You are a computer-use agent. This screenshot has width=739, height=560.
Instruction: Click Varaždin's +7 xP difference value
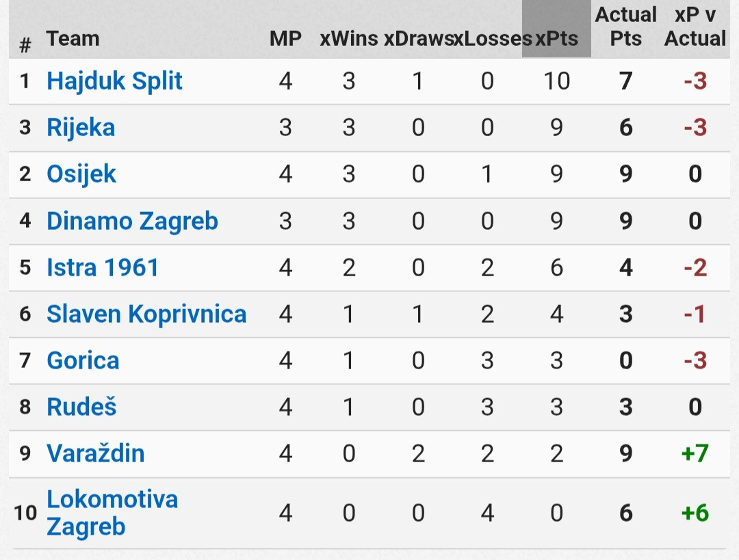(695, 453)
